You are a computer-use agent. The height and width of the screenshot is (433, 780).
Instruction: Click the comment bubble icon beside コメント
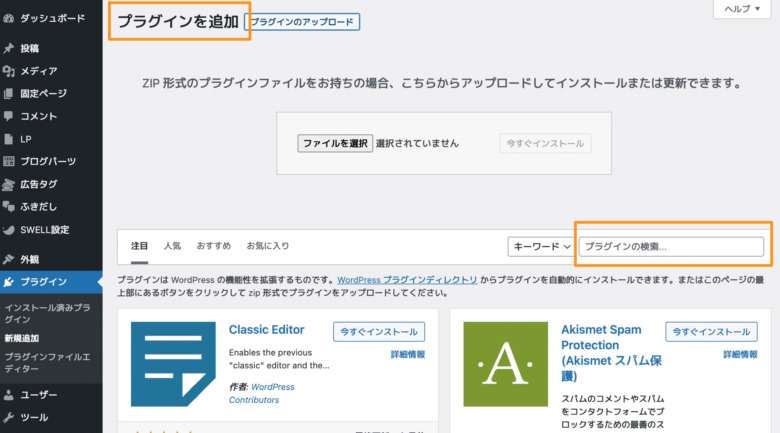pos(8,116)
